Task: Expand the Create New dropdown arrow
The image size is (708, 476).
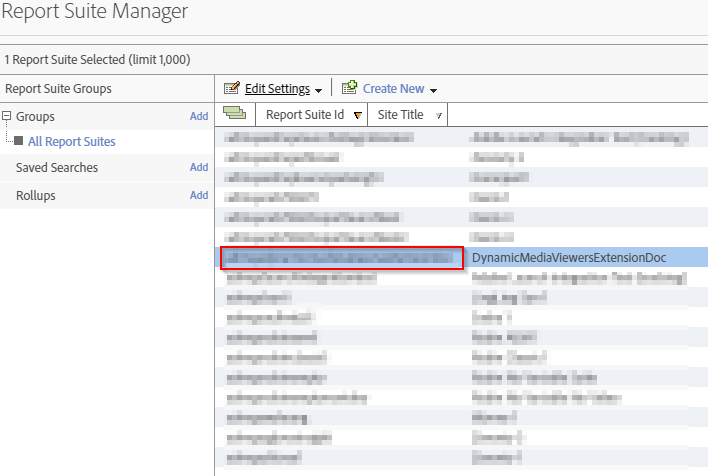Action: tap(433, 90)
